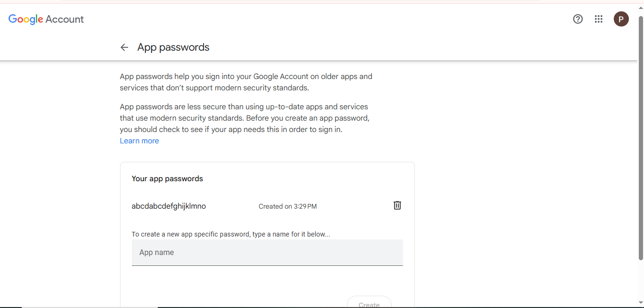Click the scrollbar's down arrow
Image resolution: width=644 pixels, height=308 pixels.
pyautogui.click(x=641, y=303)
